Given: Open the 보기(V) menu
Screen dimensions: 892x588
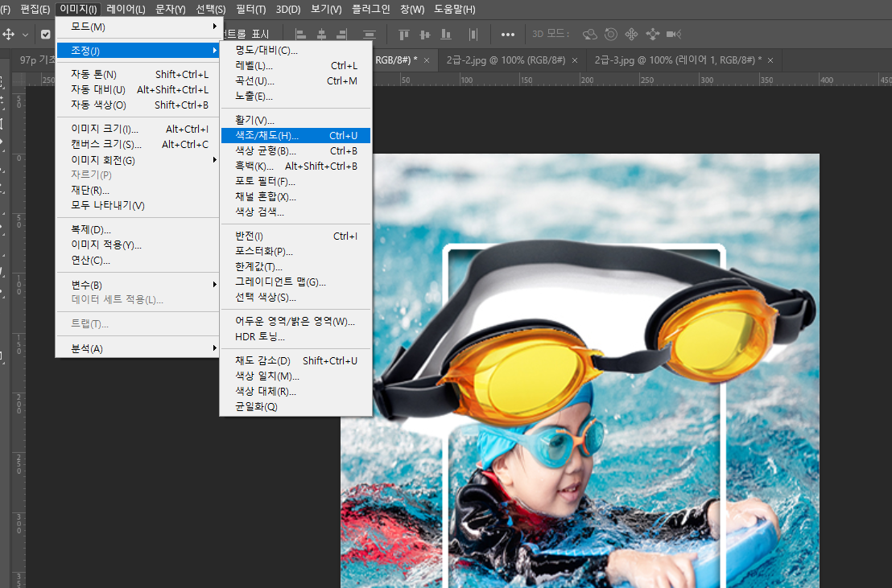Looking at the screenshot, I should point(327,9).
